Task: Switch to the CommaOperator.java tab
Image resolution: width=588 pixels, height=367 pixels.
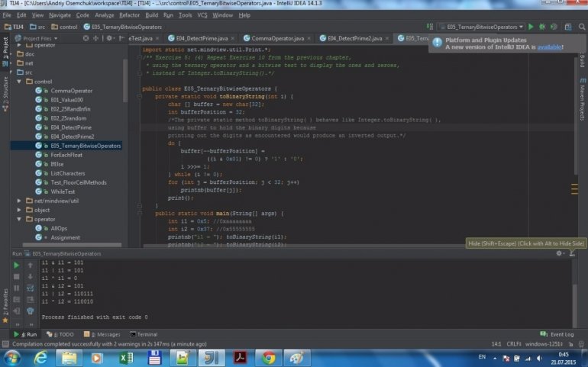Action: coord(277,37)
